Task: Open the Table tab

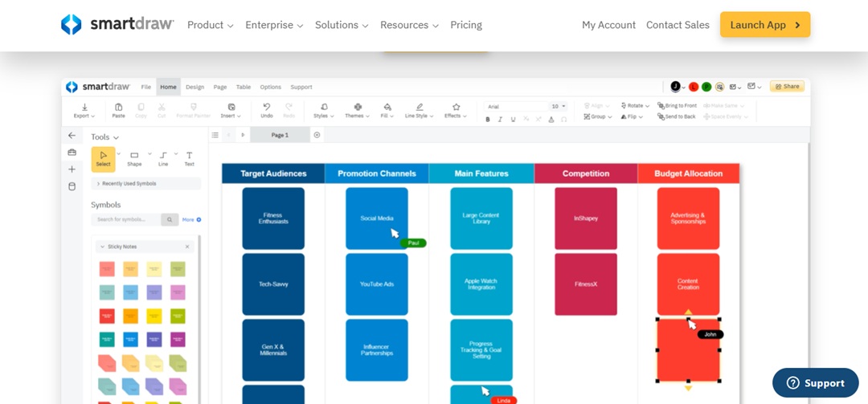Action: click(244, 87)
